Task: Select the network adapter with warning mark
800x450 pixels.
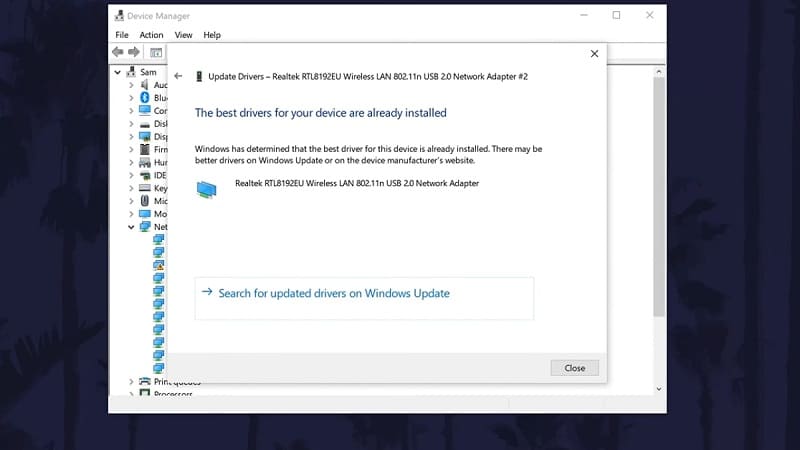Action: [x=158, y=265]
